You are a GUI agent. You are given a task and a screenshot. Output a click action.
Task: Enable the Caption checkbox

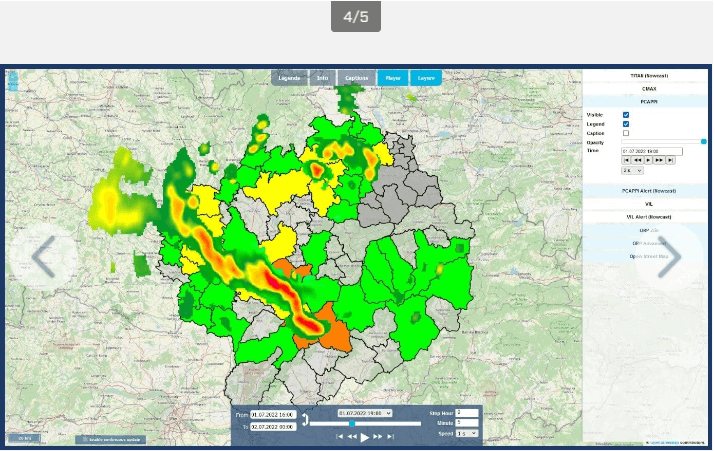coord(626,133)
